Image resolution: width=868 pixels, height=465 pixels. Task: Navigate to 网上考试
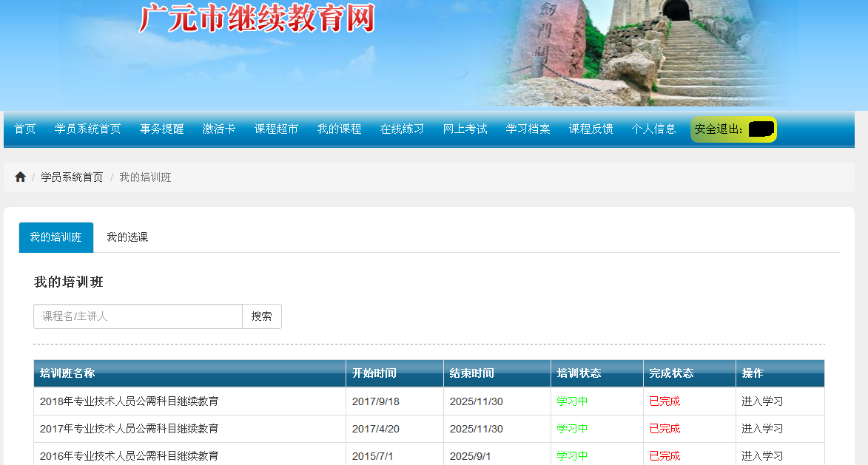[x=465, y=129]
